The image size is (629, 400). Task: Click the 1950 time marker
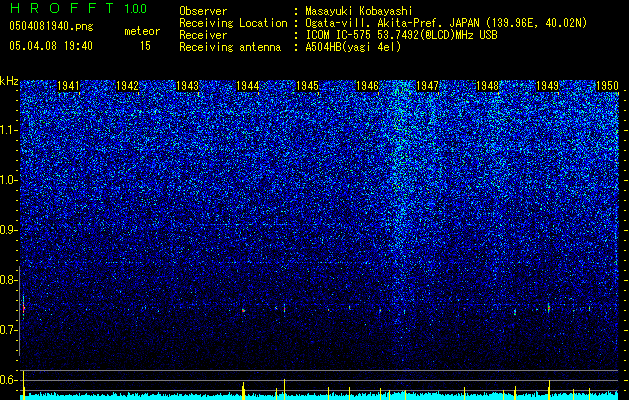607,86
